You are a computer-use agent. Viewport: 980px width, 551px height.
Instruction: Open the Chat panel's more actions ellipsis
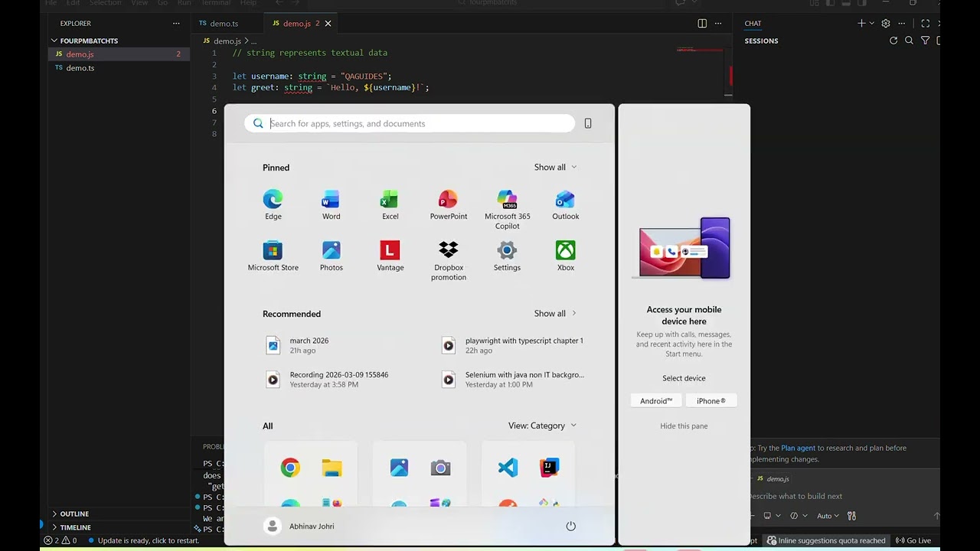click(x=902, y=24)
